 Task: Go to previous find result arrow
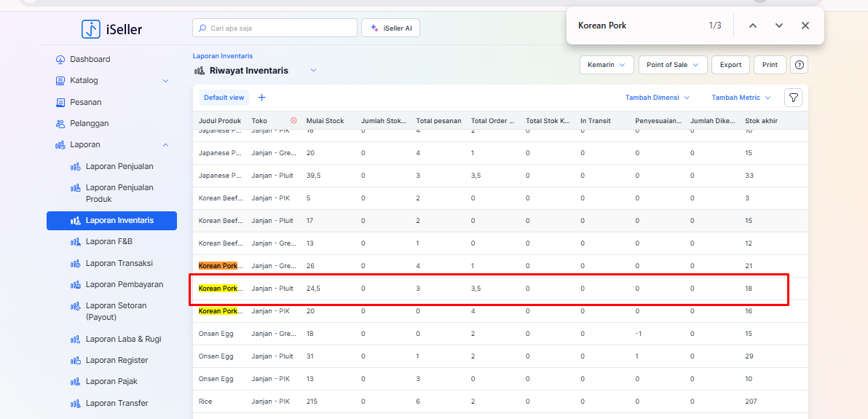[753, 26]
